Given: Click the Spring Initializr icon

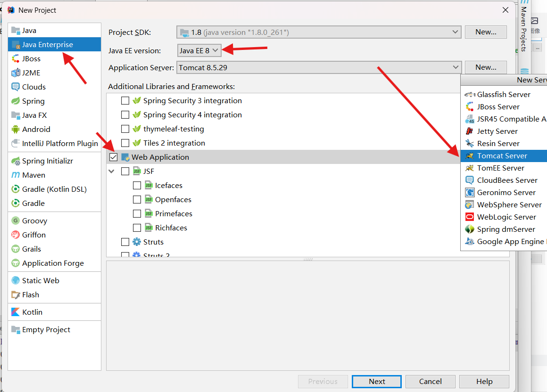Looking at the screenshot, I should (x=16, y=161).
